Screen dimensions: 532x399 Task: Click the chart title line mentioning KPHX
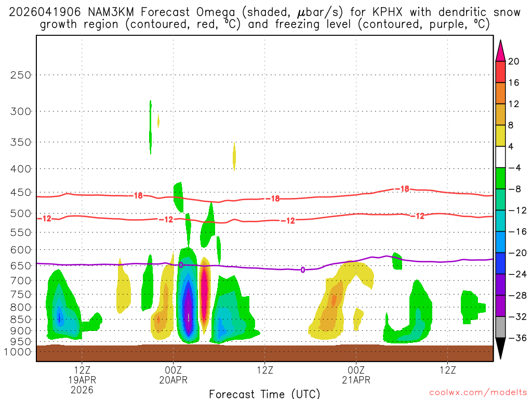pos(264,12)
